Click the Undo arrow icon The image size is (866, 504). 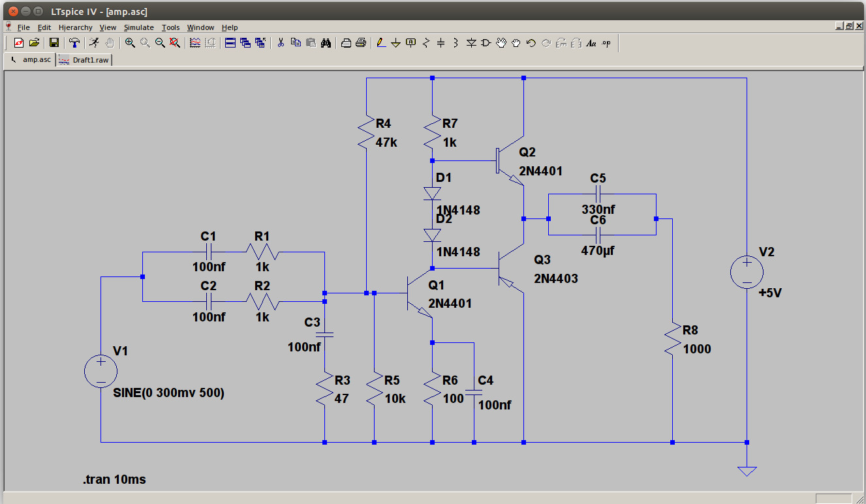click(x=531, y=43)
